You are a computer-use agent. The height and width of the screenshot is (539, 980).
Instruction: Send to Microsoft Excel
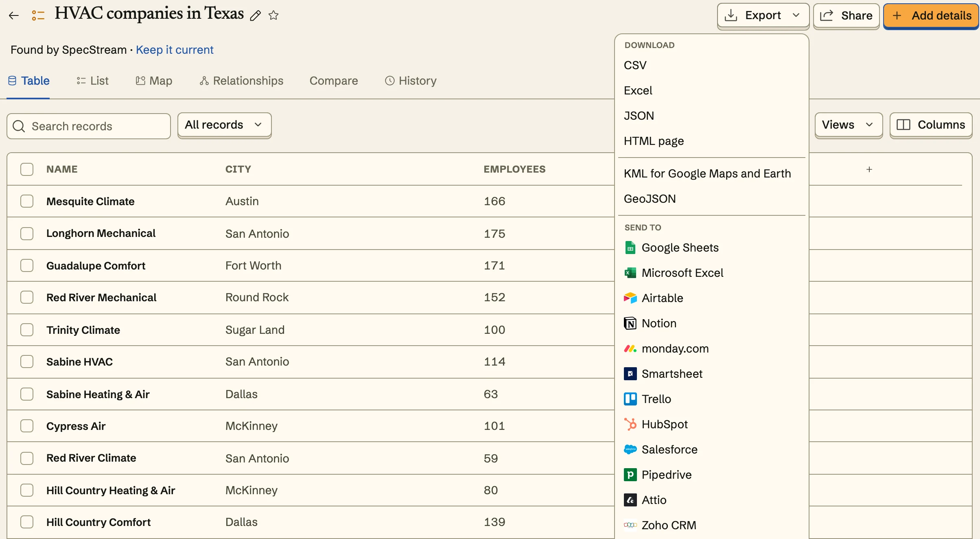(711, 273)
